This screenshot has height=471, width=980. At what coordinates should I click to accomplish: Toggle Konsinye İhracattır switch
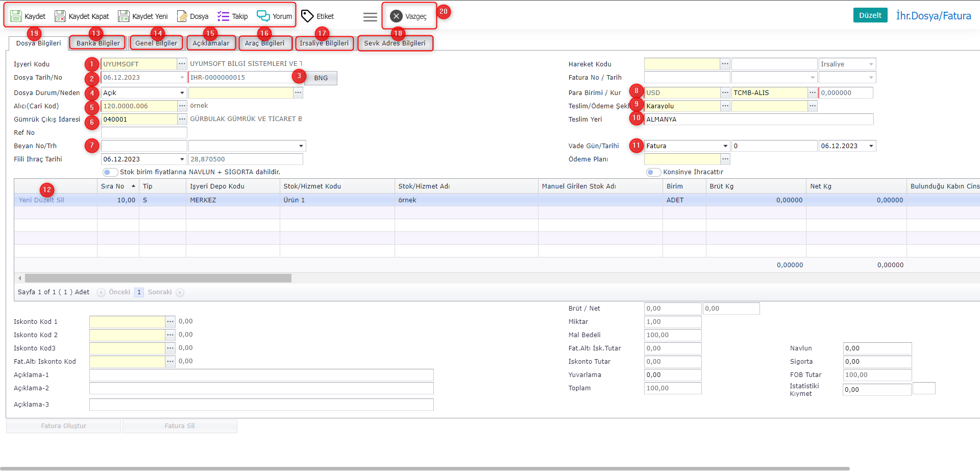[653, 172]
